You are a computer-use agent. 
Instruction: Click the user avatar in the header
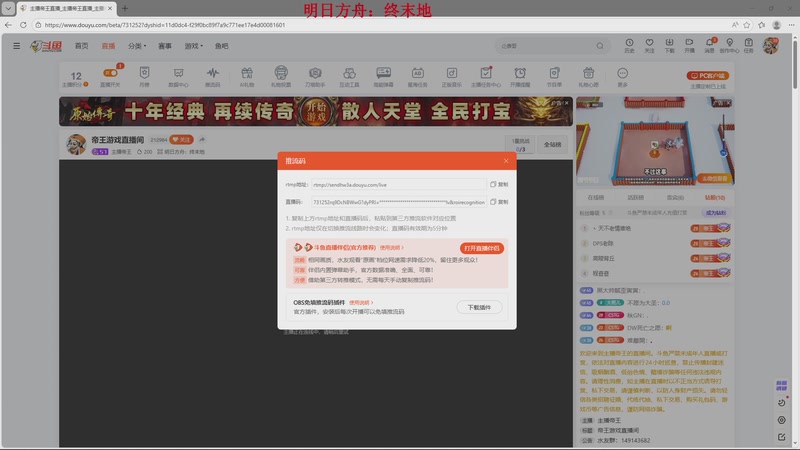[x=770, y=45]
